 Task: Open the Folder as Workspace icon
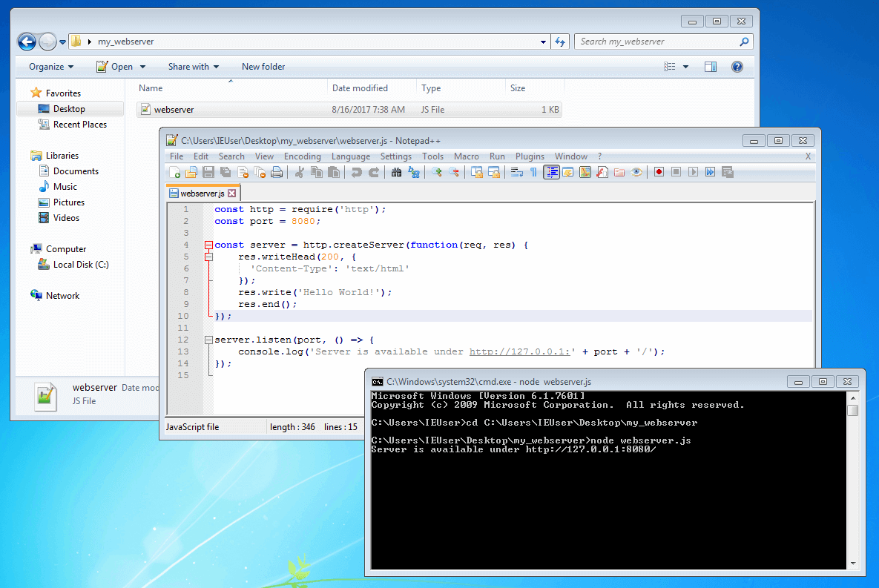[619, 173]
